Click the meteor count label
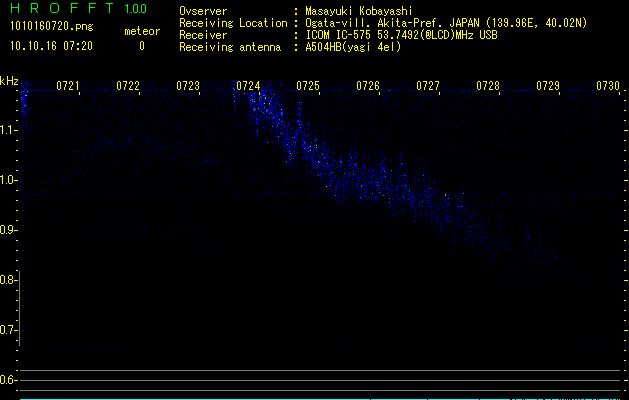 click(x=142, y=31)
